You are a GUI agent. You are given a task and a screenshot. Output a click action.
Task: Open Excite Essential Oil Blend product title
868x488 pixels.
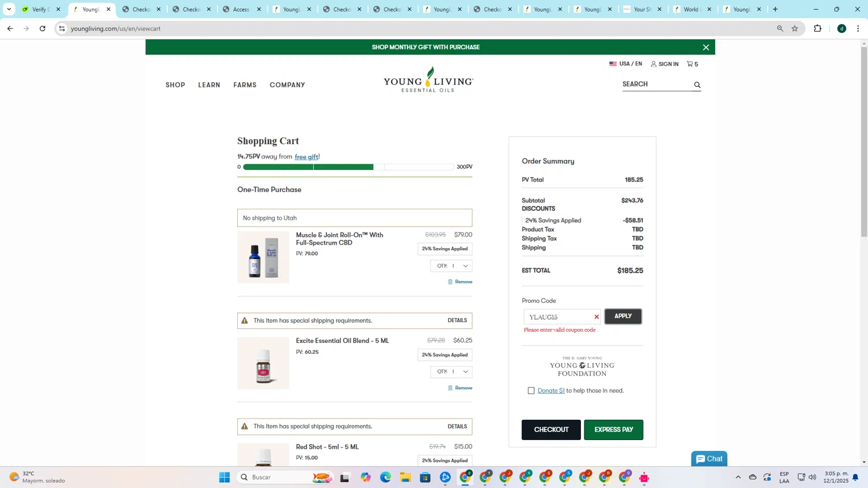click(x=343, y=341)
